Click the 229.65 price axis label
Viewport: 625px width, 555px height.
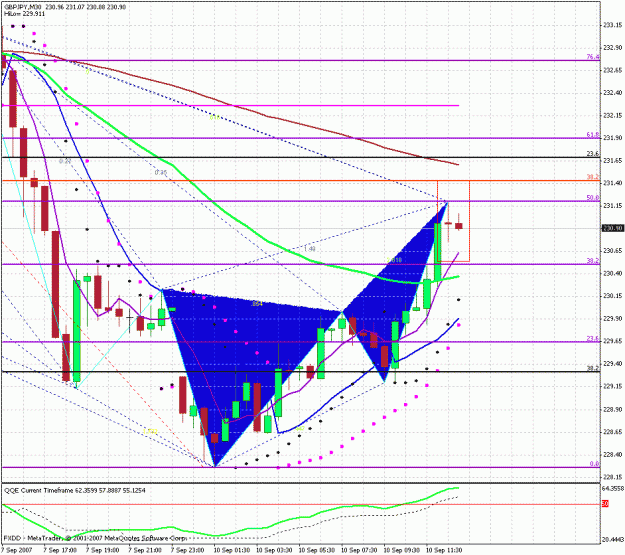[613, 340]
